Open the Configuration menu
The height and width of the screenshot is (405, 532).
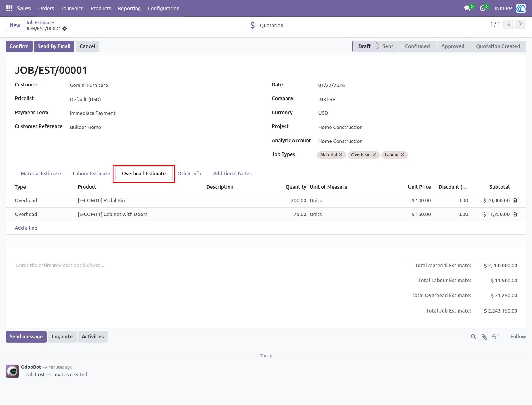coord(164,8)
